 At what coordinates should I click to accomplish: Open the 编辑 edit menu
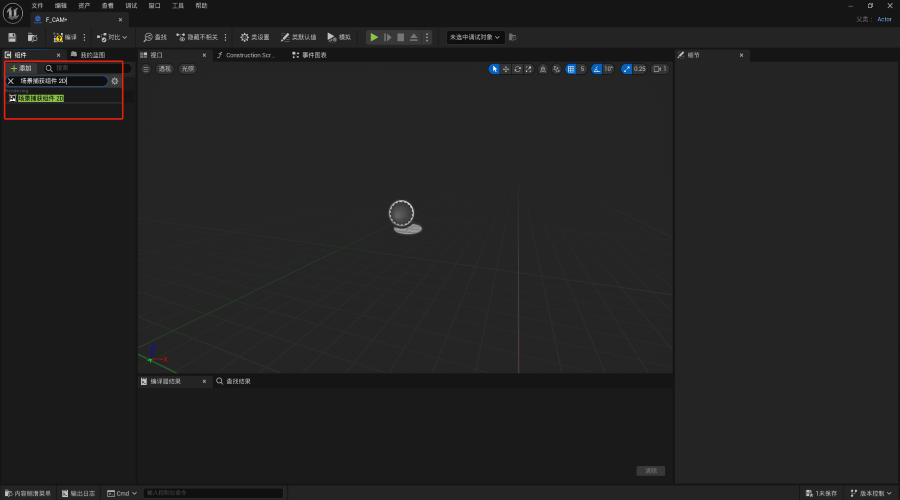pyautogui.click(x=61, y=6)
